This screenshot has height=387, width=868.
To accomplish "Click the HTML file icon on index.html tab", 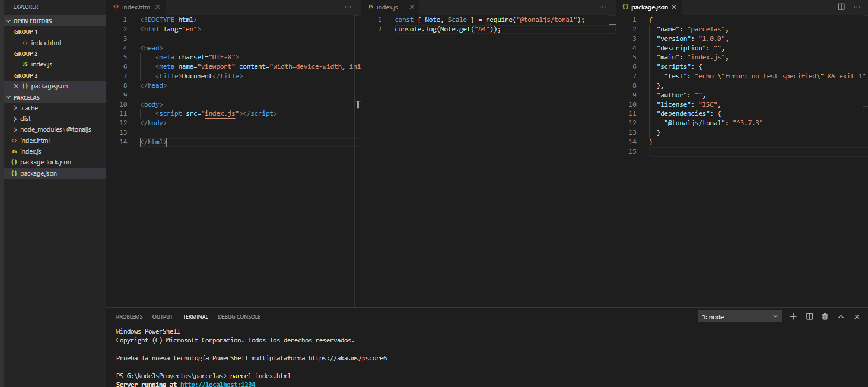I will point(116,7).
